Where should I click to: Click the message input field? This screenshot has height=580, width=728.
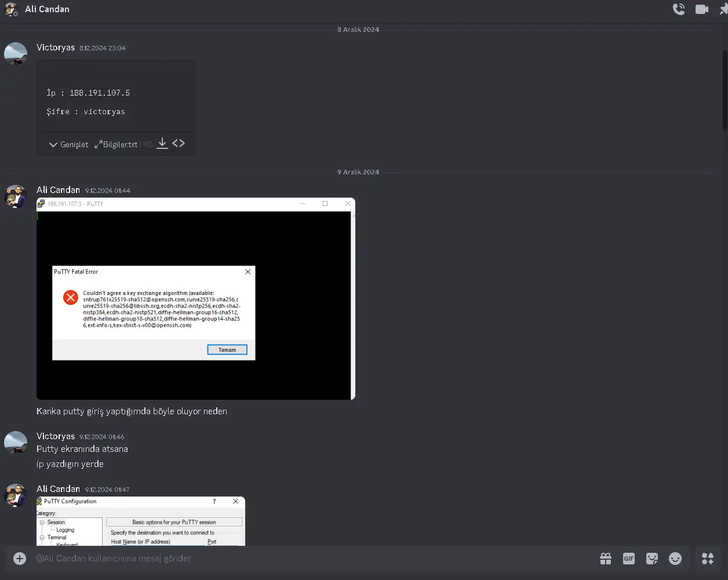point(290,559)
